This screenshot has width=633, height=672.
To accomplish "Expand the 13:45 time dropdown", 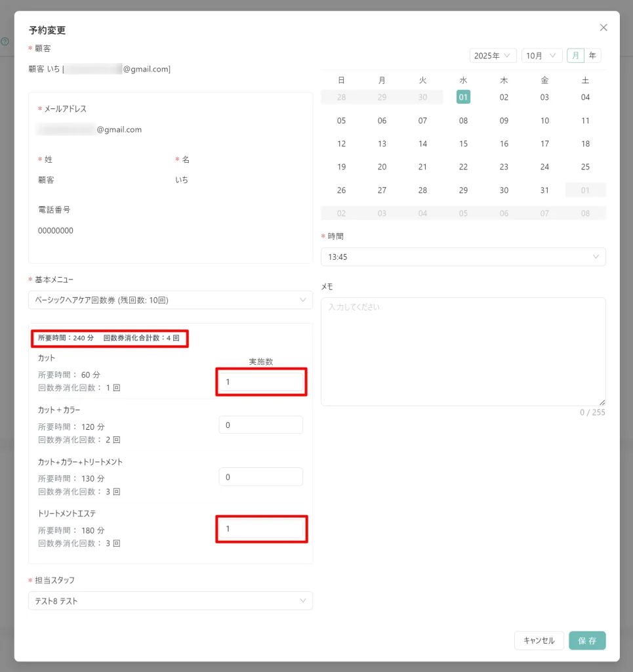I will pyautogui.click(x=462, y=257).
